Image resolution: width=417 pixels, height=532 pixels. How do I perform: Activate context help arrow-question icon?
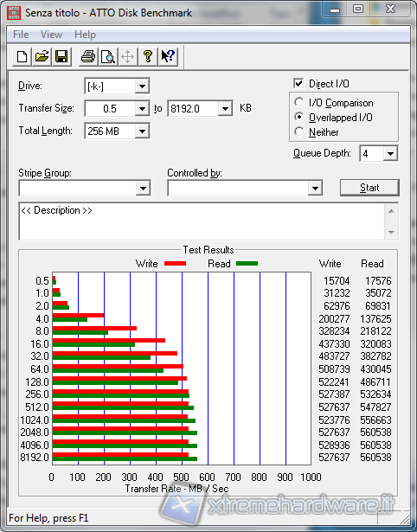pyautogui.click(x=168, y=57)
